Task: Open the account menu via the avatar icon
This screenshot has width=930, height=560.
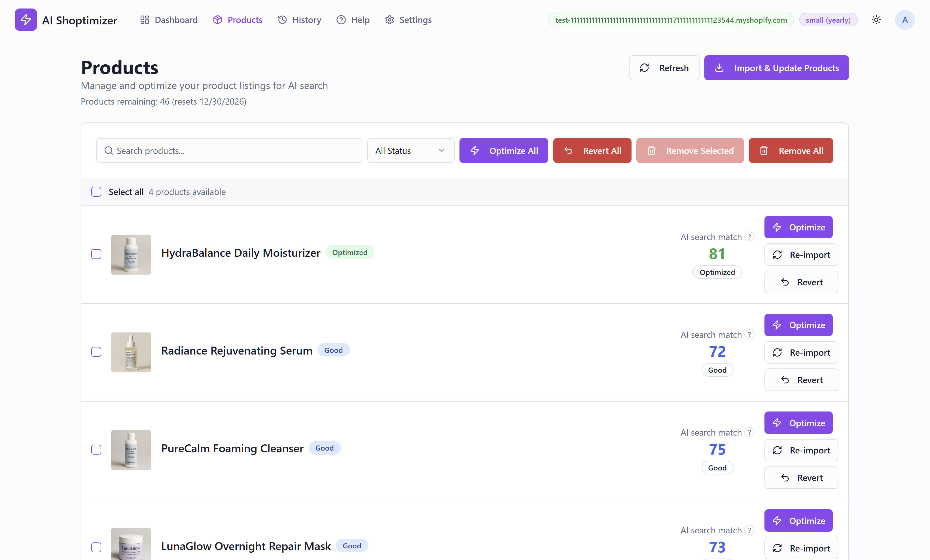Action: point(905,20)
